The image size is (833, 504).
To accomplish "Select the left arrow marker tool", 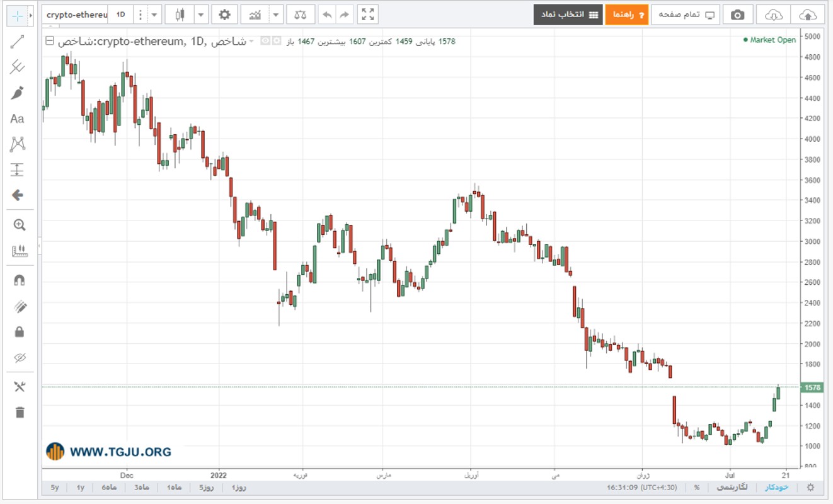I will 18,195.
